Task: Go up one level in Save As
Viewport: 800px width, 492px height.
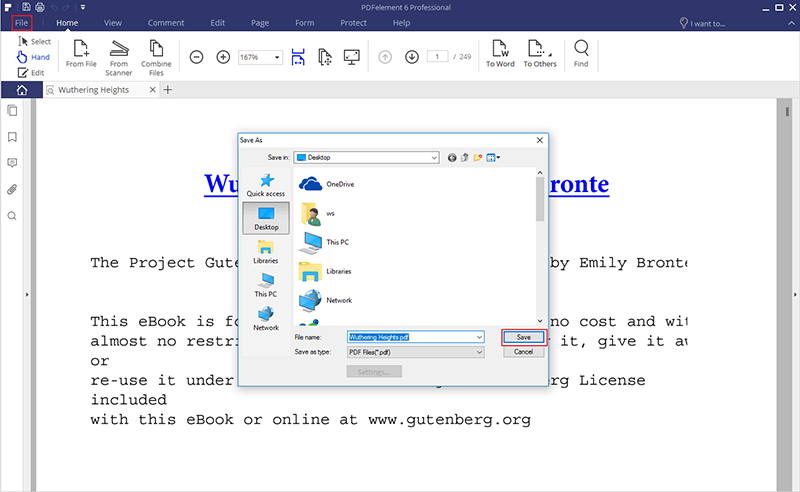Action: pos(465,158)
